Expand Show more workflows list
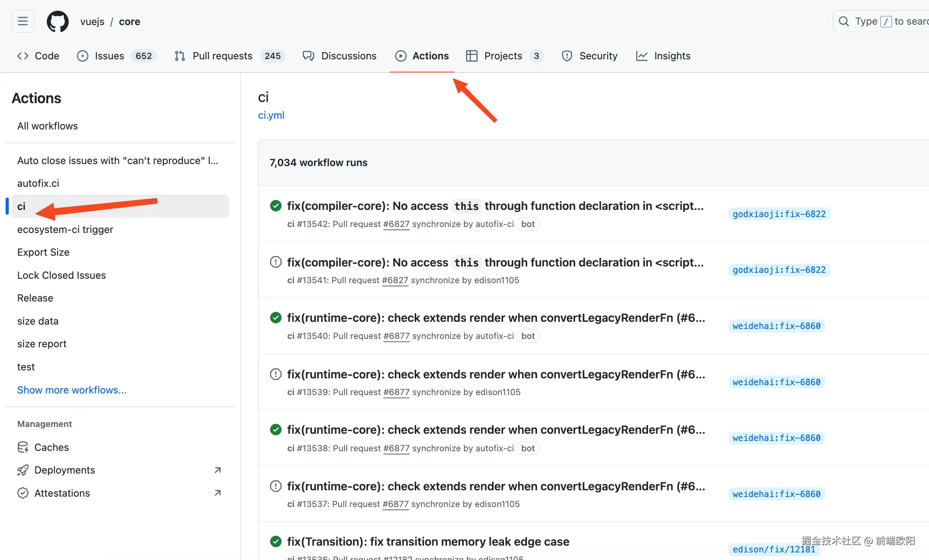 pyautogui.click(x=72, y=390)
